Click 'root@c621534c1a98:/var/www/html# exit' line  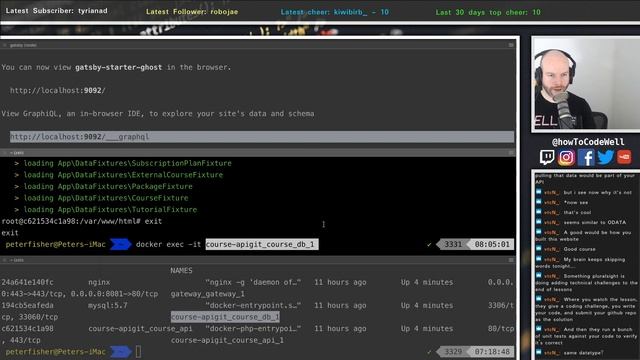pyautogui.click(x=82, y=221)
